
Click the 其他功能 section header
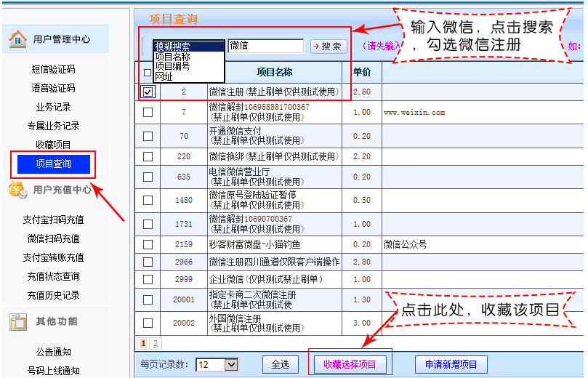57,321
